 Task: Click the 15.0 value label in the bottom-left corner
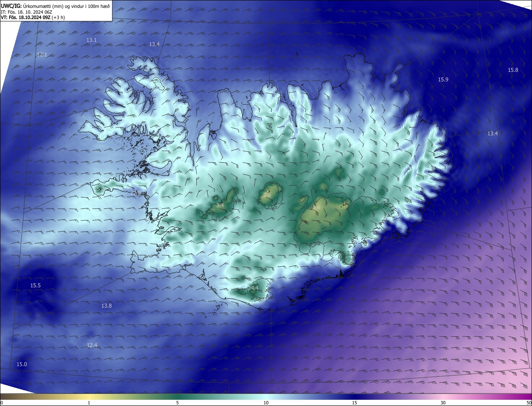[22, 364]
